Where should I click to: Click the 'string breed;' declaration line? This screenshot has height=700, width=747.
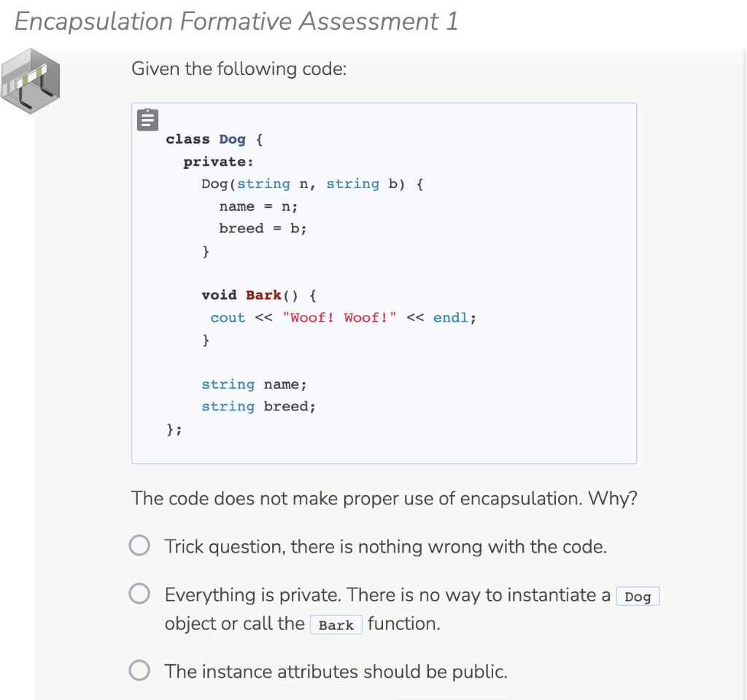258,406
